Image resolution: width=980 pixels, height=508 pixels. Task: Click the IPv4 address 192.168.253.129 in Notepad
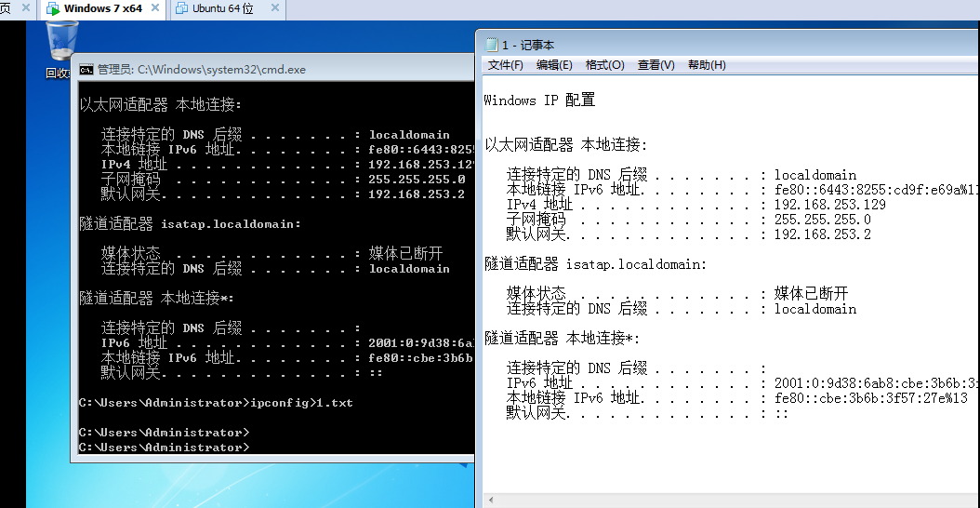tap(830, 205)
